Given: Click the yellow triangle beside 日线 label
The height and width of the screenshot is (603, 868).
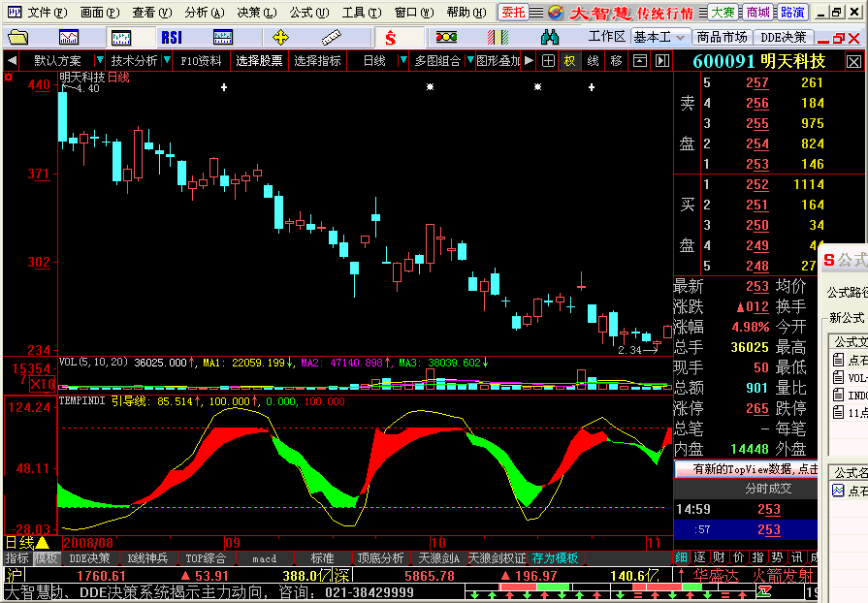Looking at the screenshot, I should [x=43, y=543].
